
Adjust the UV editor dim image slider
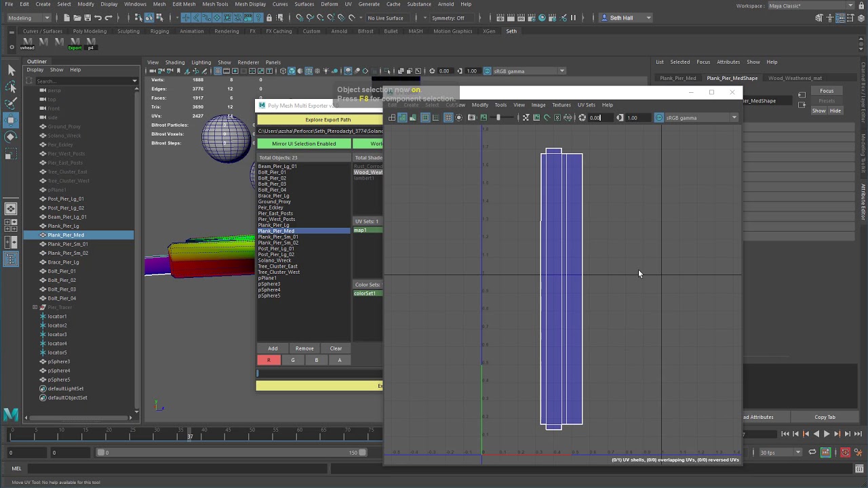(498, 118)
